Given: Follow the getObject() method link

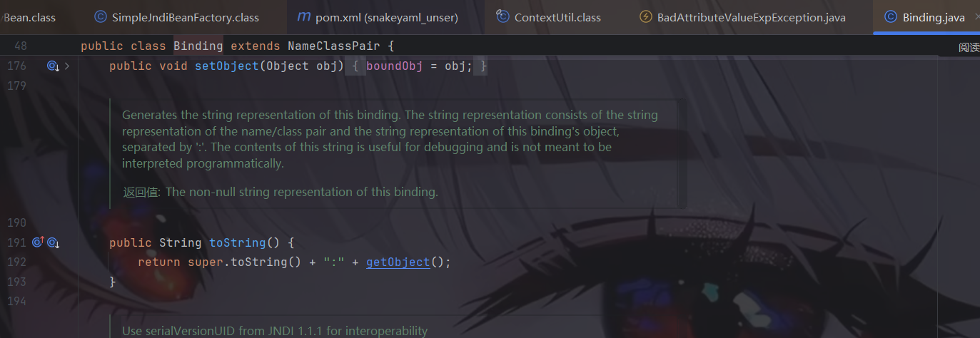Looking at the screenshot, I should (398, 262).
